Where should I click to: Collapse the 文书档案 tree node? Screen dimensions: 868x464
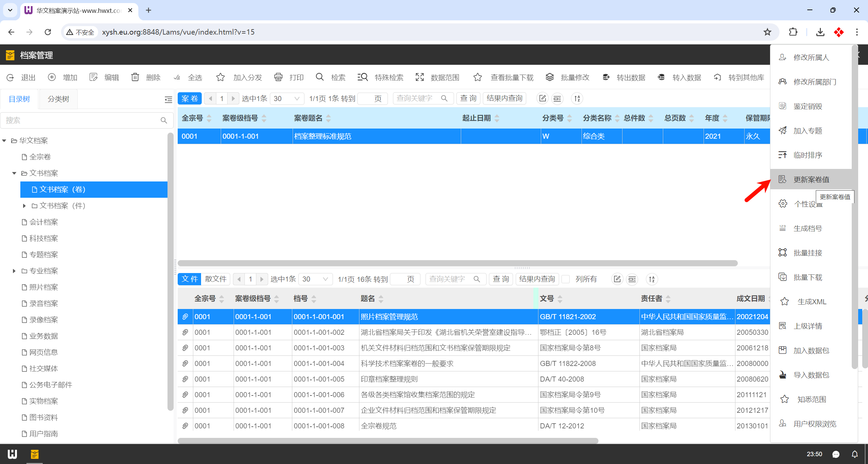tap(14, 173)
